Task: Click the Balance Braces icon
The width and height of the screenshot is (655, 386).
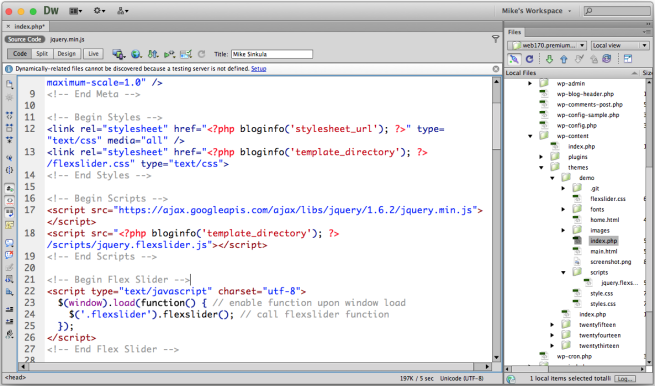Action: [9, 170]
